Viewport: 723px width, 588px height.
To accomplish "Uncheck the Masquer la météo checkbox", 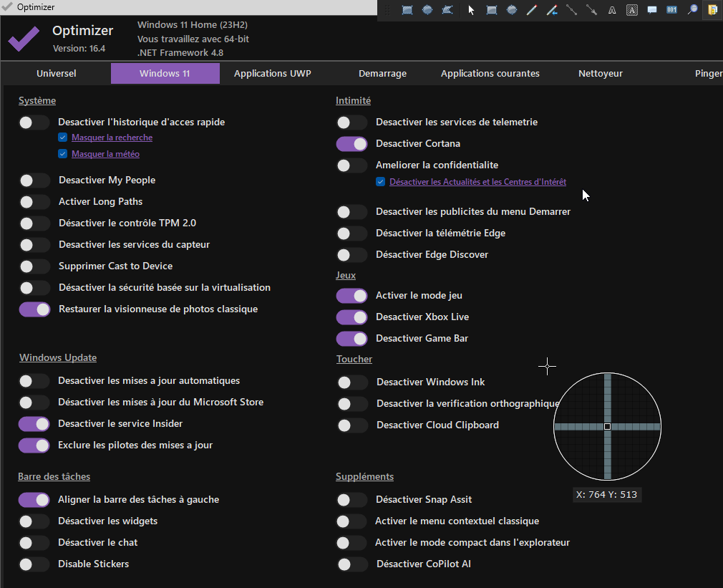I will 63,154.
